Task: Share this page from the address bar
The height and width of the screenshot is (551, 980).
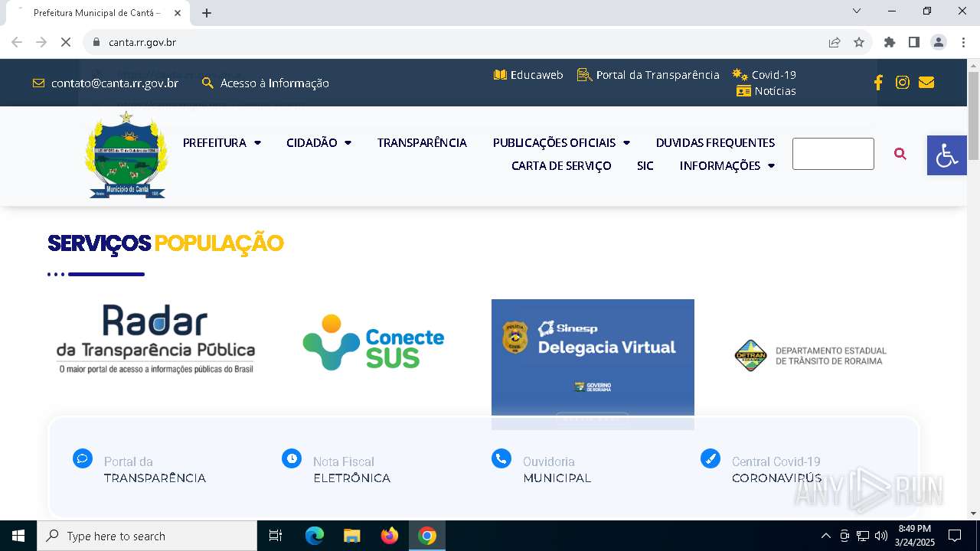Action: tap(835, 42)
